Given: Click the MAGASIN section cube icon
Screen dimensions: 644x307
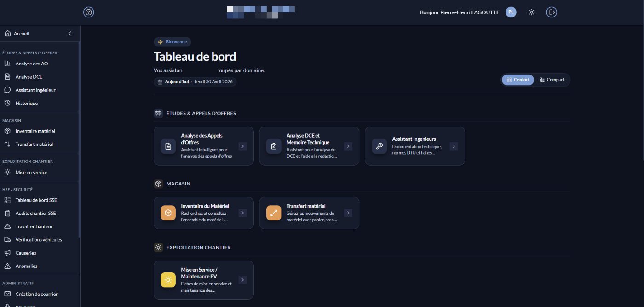Looking at the screenshot, I should [158, 184].
